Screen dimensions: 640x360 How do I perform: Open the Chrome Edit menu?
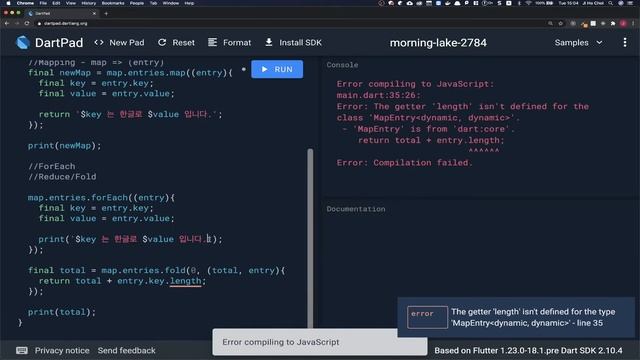pyautogui.click(x=56, y=3)
